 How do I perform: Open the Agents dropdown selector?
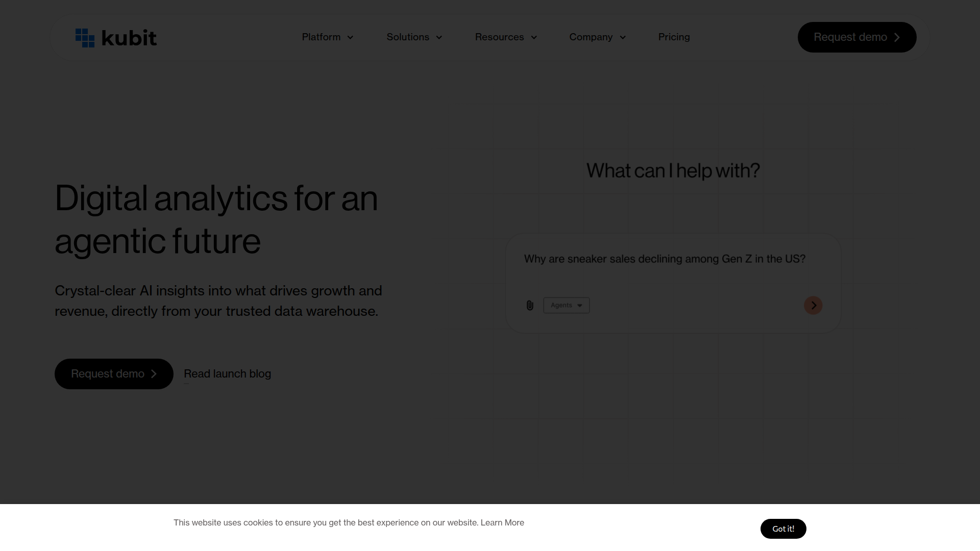point(566,306)
